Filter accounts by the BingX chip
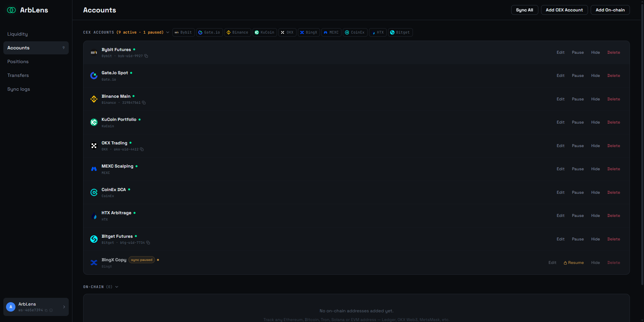The width and height of the screenshot is (644, 322). [x=309, y=33]
